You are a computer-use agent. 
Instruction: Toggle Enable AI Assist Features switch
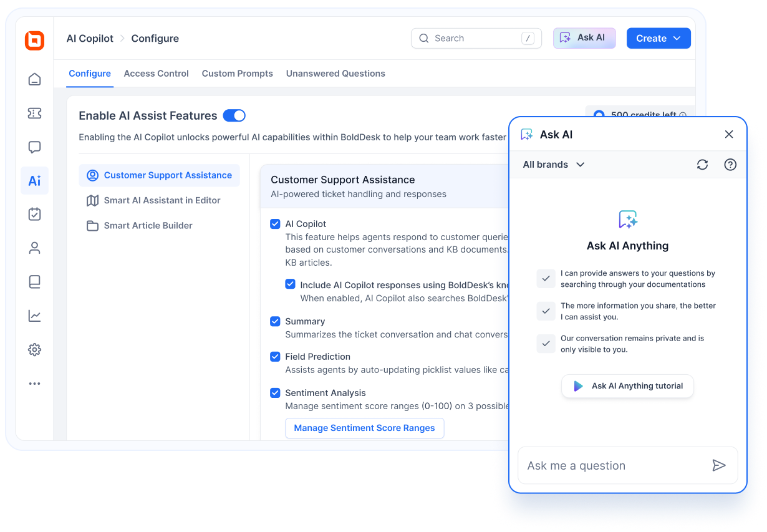click(x=234, y=115)
